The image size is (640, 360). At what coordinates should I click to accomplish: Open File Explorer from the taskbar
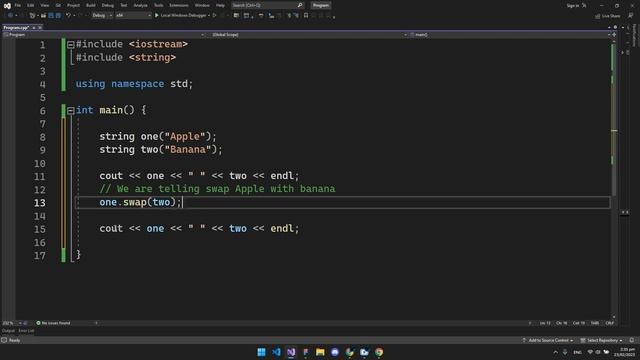coord(320,352)
